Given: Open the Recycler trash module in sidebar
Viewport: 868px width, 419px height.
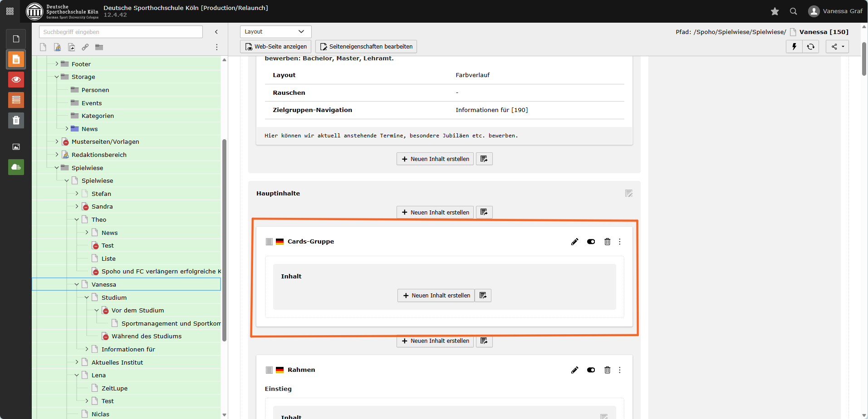Looking at the screenshot, I should [x=16, y=120].
